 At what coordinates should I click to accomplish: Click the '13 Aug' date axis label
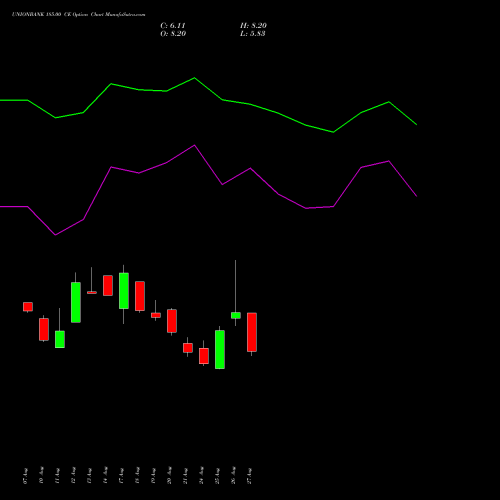[89, 476]
